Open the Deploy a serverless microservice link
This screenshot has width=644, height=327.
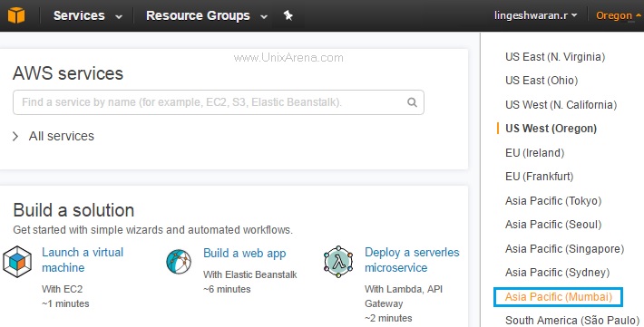pyautogui.click(x=412, y=260)
